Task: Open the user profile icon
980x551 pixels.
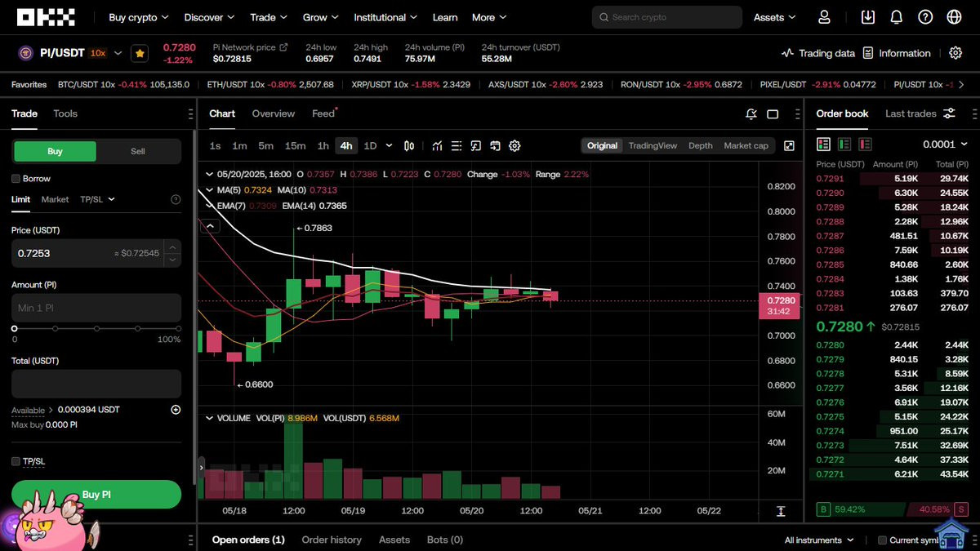Action: [824, 17]
